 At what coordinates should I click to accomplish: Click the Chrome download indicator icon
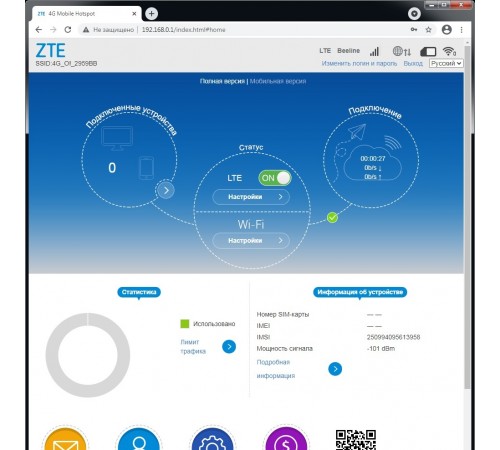414,14
